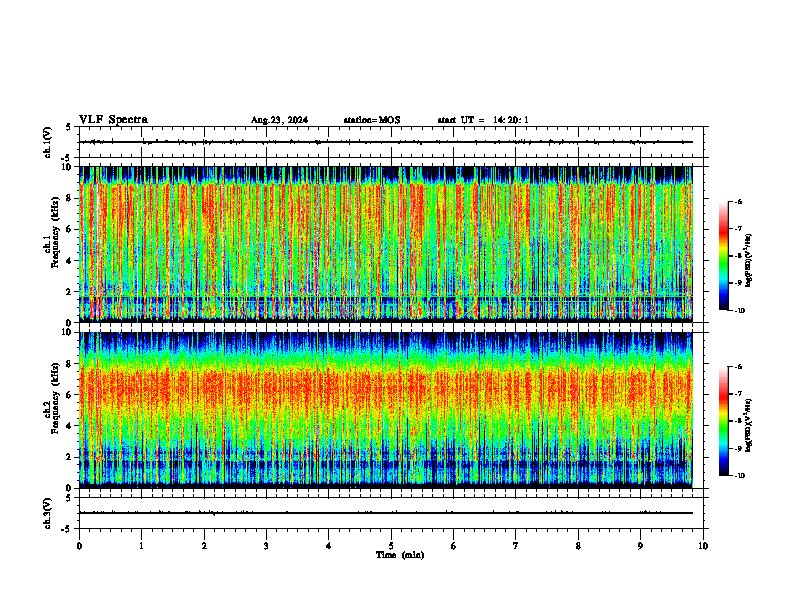792x612 pixels.
Task: Click the ch.2 spectrogram panel
Action: point(385,410)
